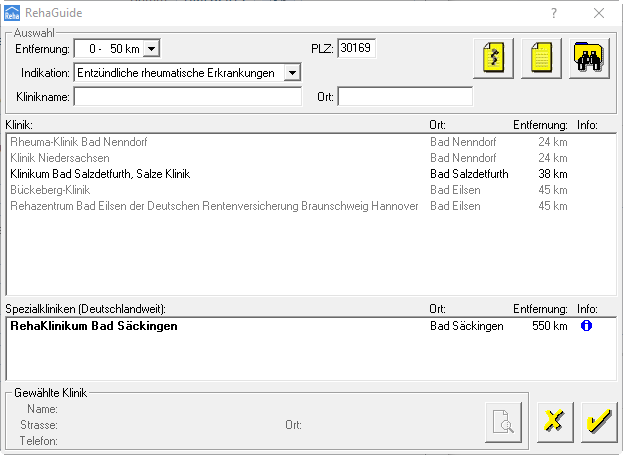The height and width of the screenshot is (455, 623).
Task: Click the document preview magnifier icon
Action: click(503, 422)
